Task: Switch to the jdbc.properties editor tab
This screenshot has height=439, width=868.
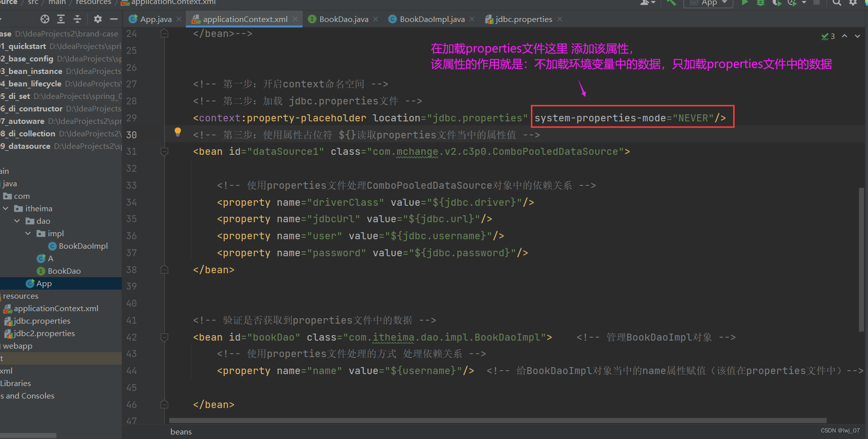Action: 523,19
